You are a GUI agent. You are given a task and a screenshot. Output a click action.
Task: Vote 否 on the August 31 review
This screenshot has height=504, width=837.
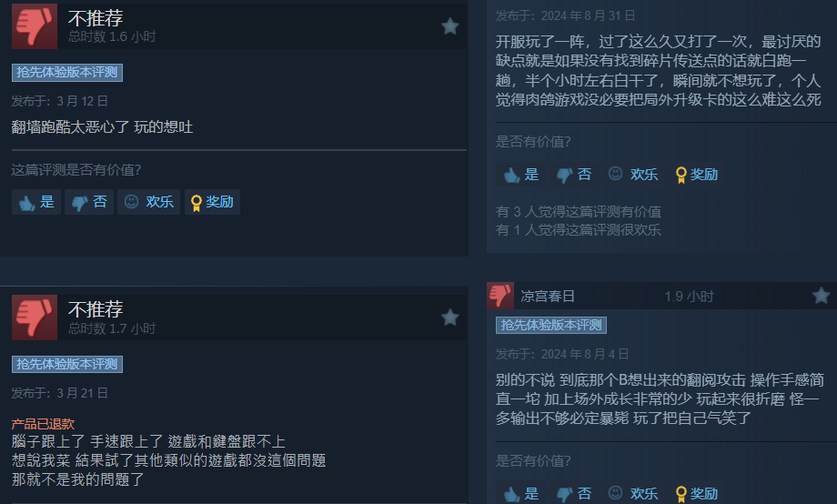coord(574,175)
